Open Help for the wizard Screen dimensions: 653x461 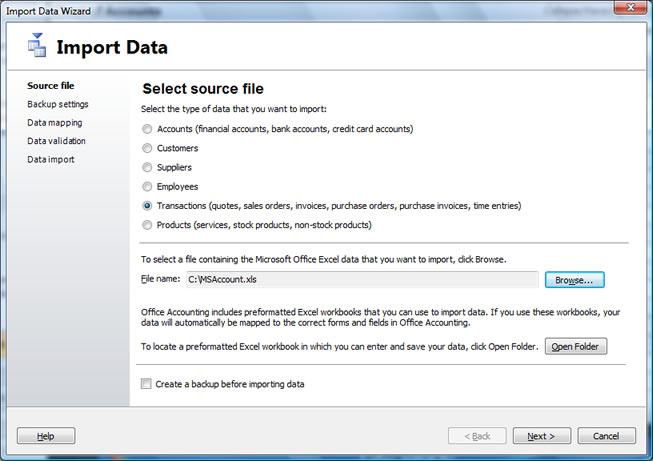[46, 436]
